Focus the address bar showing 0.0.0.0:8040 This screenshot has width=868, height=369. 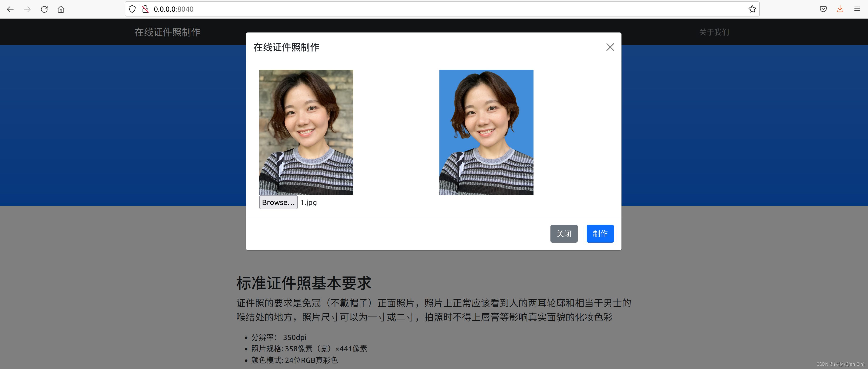pyautogui.click(x=438, y=9)
